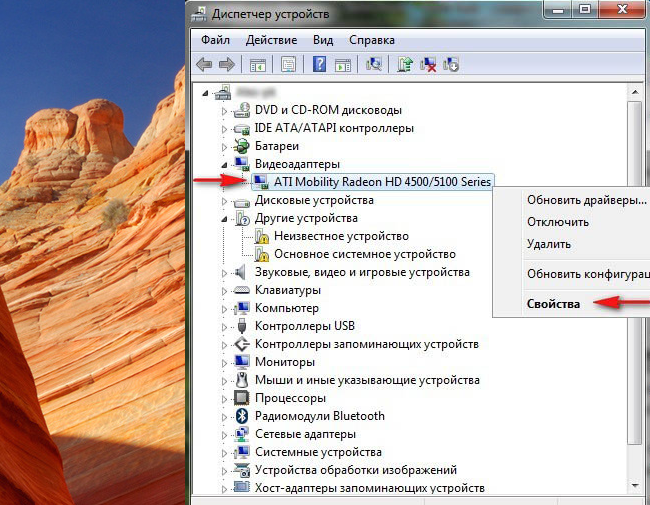Click the Bluetooth radios icon in the tree
Viewport: 650px width, 505px height.
coord(241,416)
